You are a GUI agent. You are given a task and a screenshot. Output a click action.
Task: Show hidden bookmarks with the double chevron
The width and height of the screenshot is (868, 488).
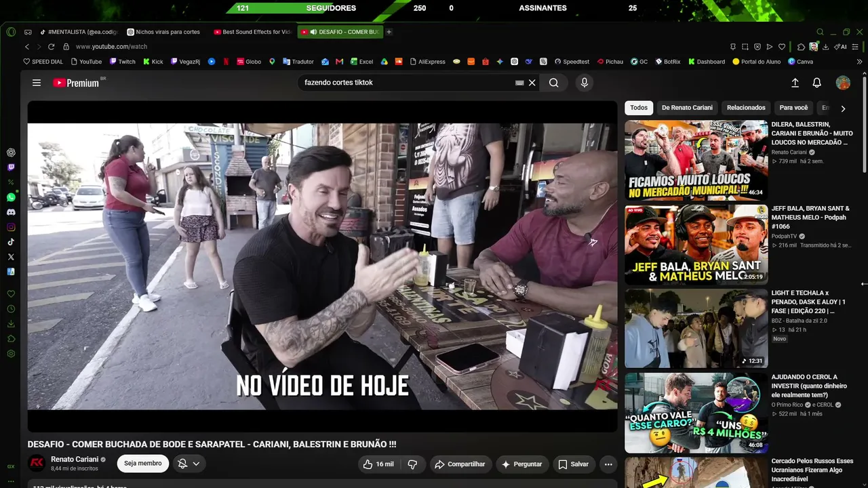[859, 62]
